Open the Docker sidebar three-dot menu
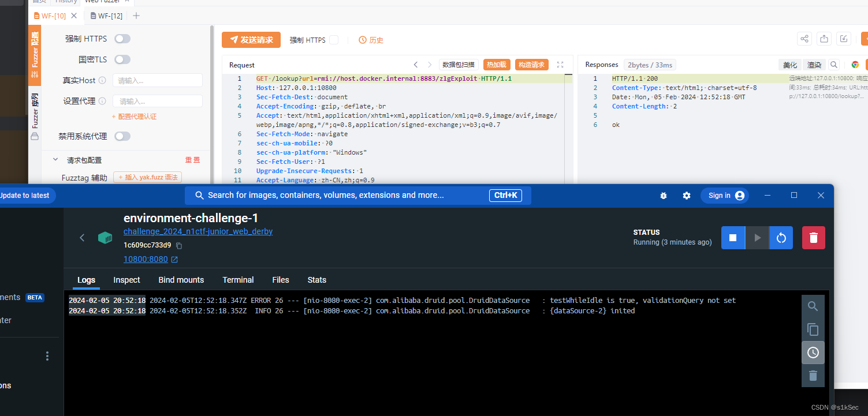The height and width of the screenshot is (416, 868). click(47, 356)
